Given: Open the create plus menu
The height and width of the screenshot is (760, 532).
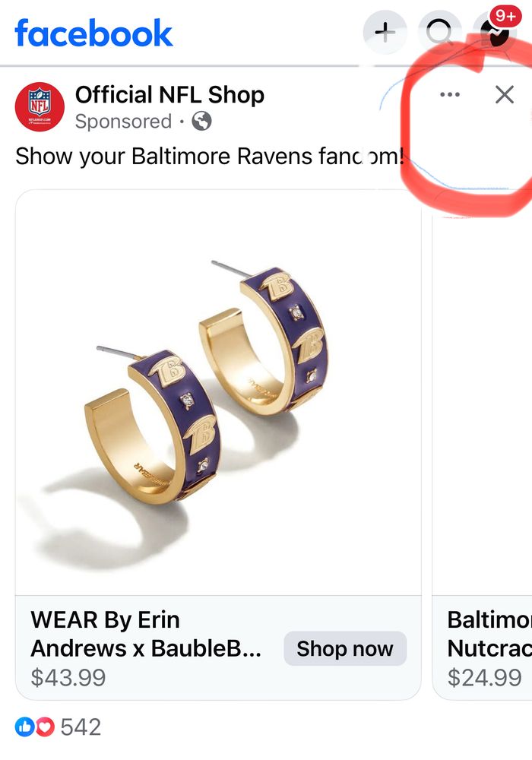Looking at the screenshot, I should pos(385,33).
